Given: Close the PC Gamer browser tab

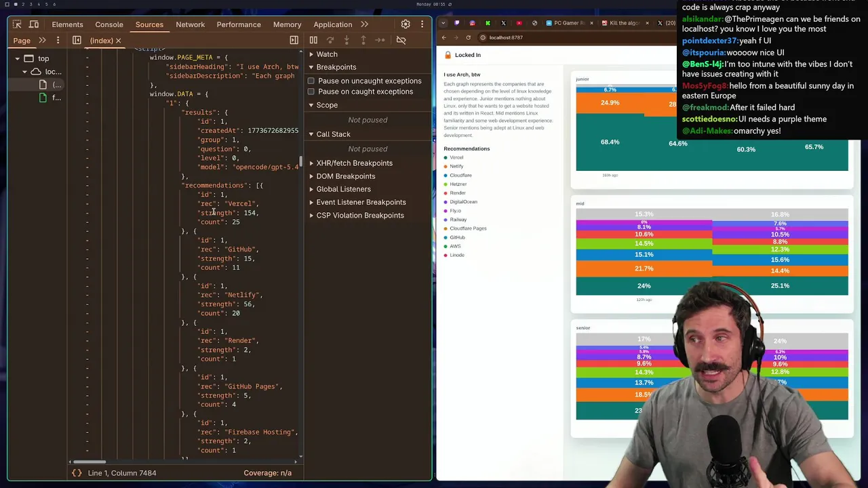Looking at the screenshot, I should [591, 23].
